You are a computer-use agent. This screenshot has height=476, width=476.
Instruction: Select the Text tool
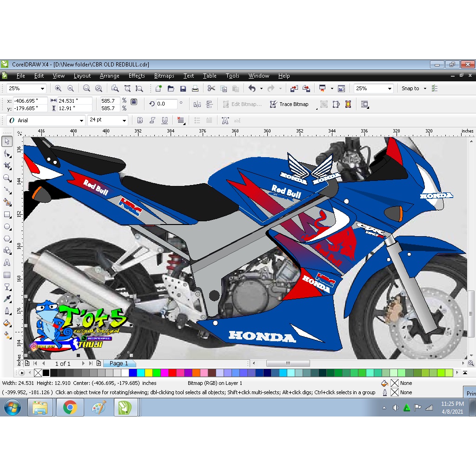point(7,263)
